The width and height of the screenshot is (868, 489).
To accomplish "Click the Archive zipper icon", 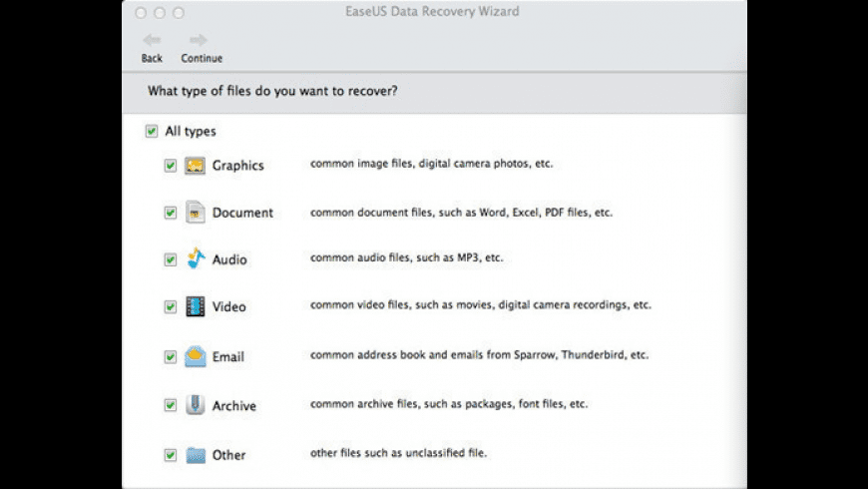I will click(195, 405).
